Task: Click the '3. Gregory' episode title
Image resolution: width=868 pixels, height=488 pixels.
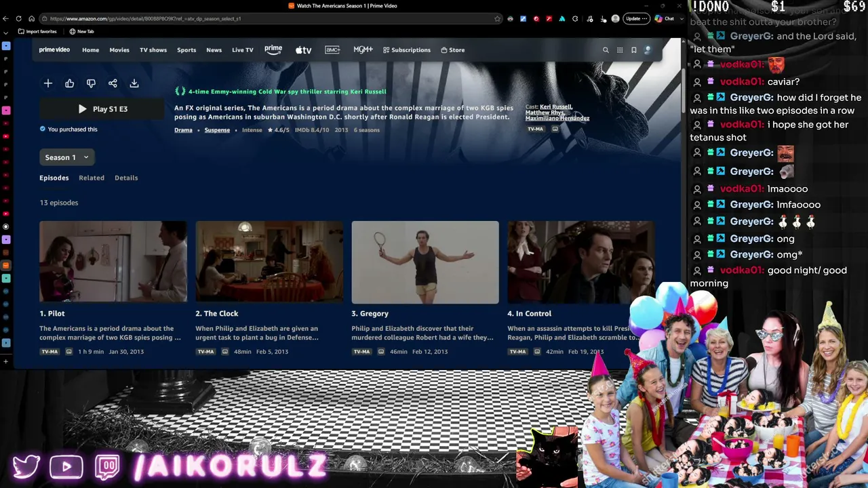Action: 370,314
